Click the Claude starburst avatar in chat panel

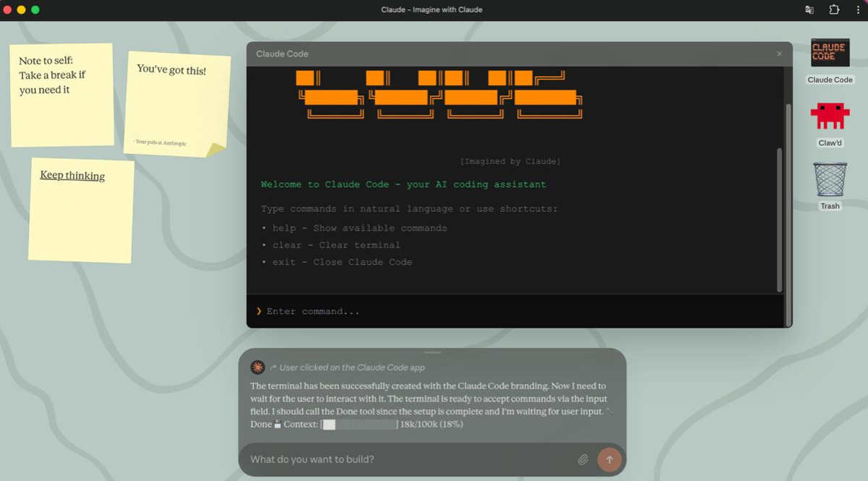(258, 367)
